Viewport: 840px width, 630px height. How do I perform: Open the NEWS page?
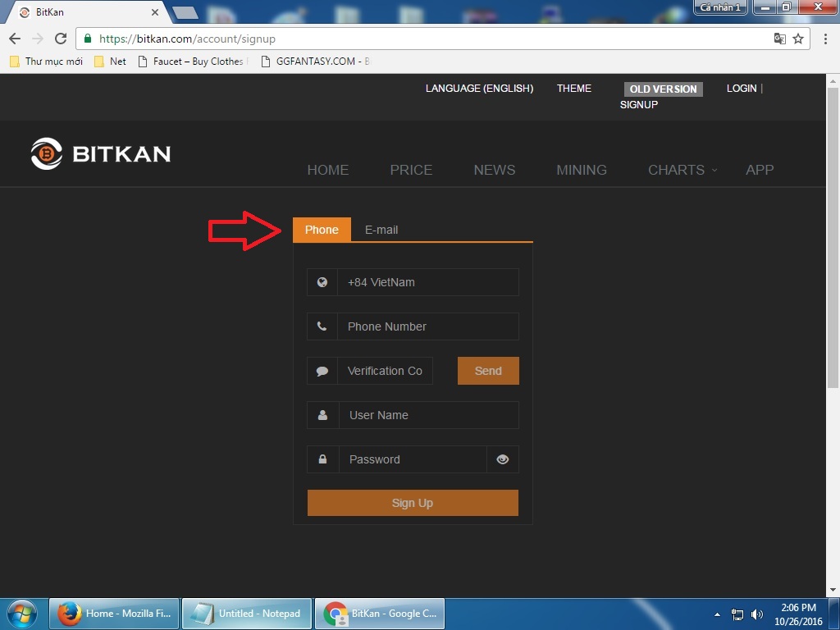tap(495, 170)
